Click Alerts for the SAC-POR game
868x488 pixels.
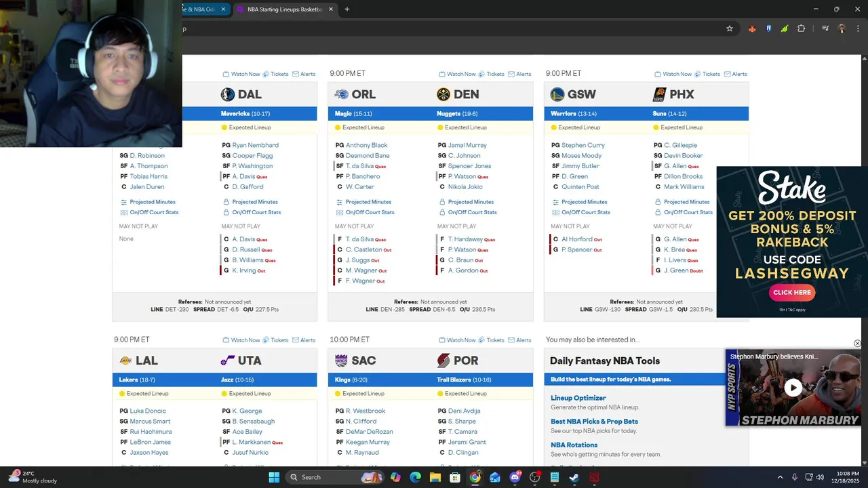(519, 340)
